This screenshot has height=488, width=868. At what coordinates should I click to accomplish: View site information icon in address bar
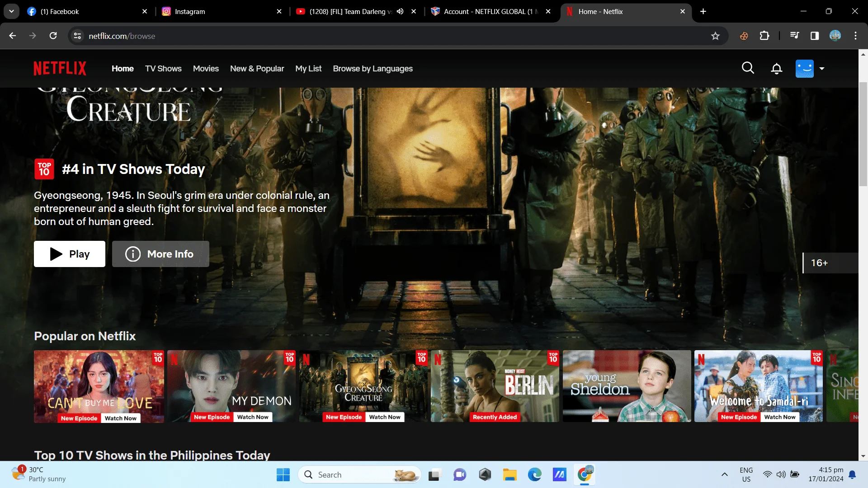(x=77, y=36)
